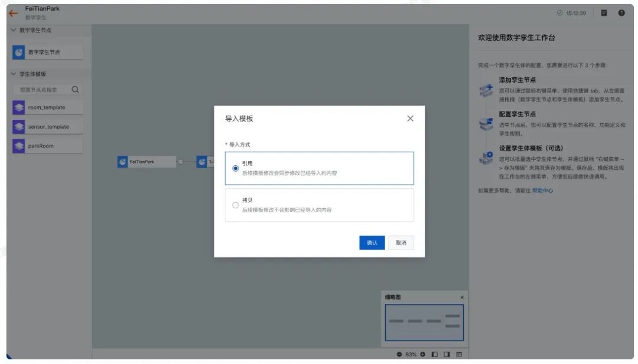Screen dimensions: 638x364
Task: Click the 设置孪生体模板 step icon
Action: tap(486, 158)
